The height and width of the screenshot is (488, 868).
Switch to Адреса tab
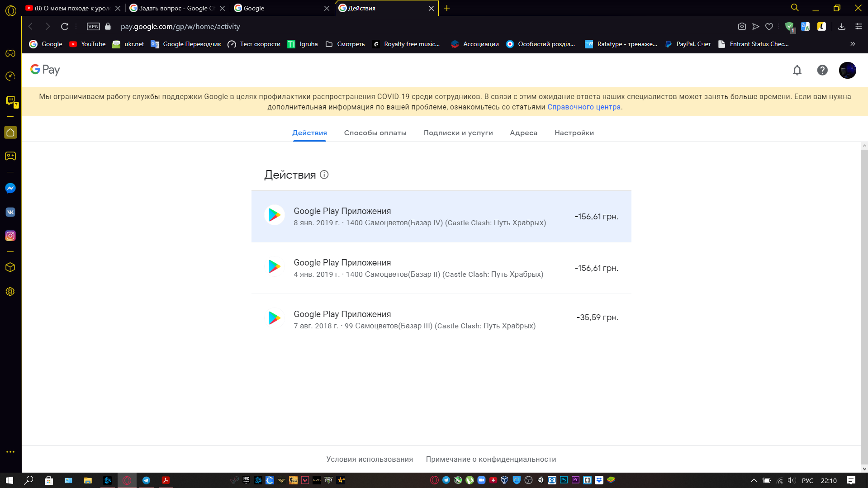[523, 133]
